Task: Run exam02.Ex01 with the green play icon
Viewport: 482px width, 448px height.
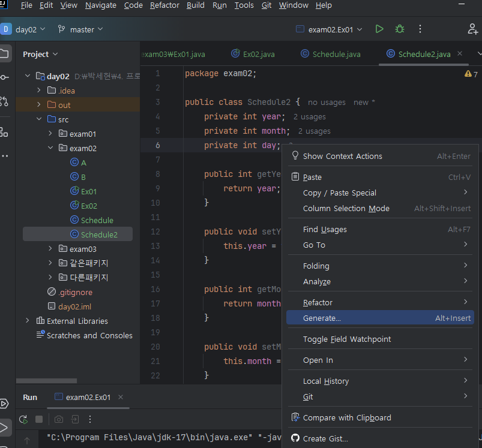Action: click(379, 29)
